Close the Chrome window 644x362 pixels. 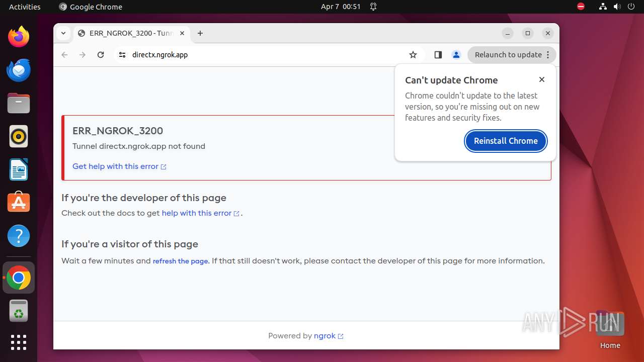click(x=548, y=33)
